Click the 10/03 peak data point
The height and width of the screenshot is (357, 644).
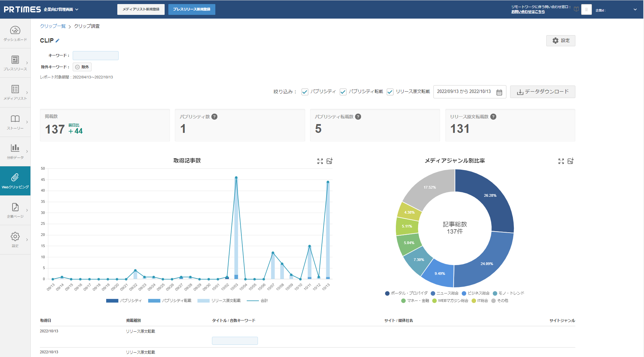coord(236,177)
